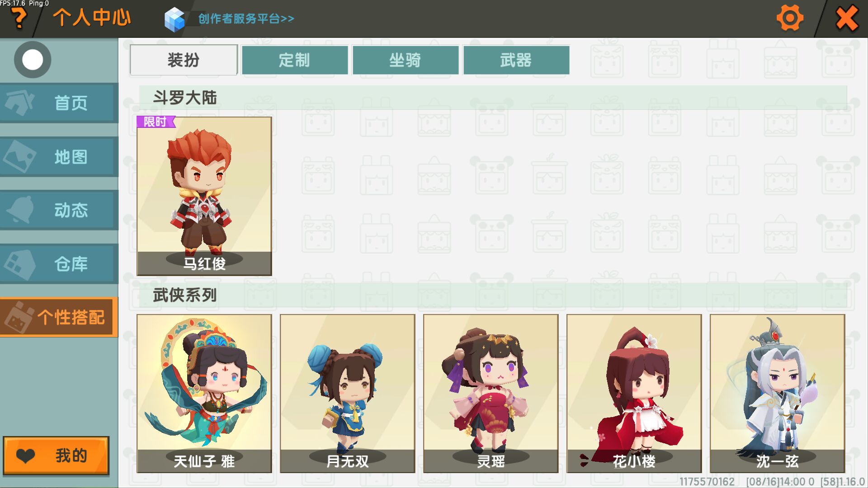Open the 动态 bell notifications section
Viewport: 868px width, 488px height.
coord(59,210)
